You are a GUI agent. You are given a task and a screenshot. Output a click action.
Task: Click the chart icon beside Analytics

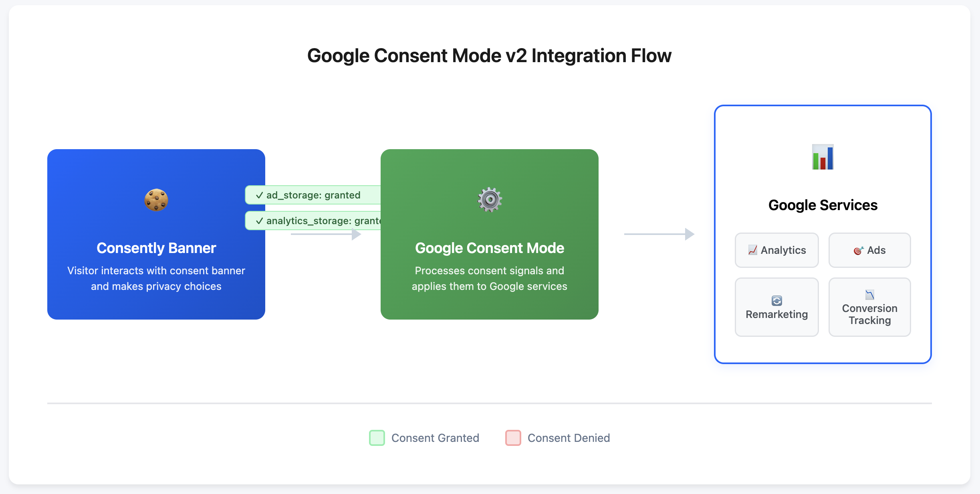pos(752,250)
